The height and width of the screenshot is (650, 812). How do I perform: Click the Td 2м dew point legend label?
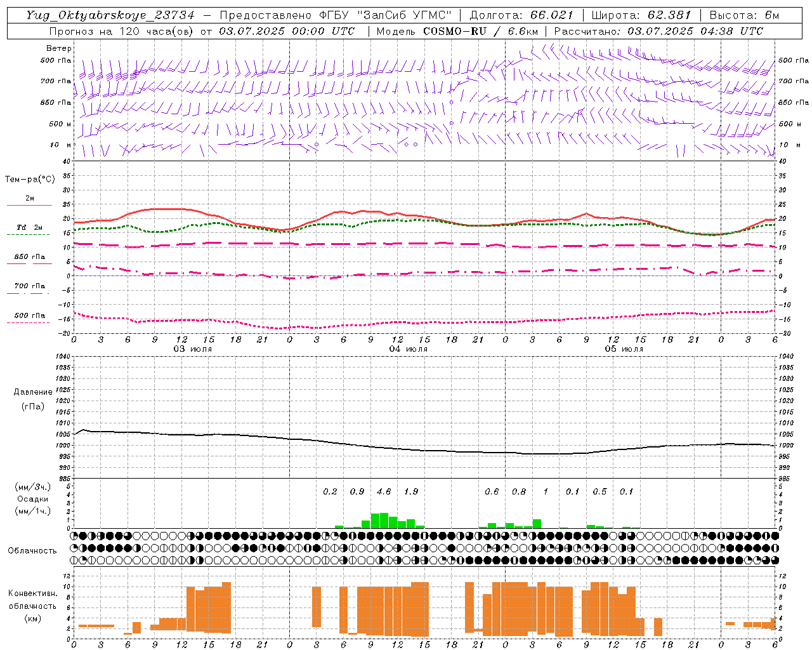(x=30, y=227)
